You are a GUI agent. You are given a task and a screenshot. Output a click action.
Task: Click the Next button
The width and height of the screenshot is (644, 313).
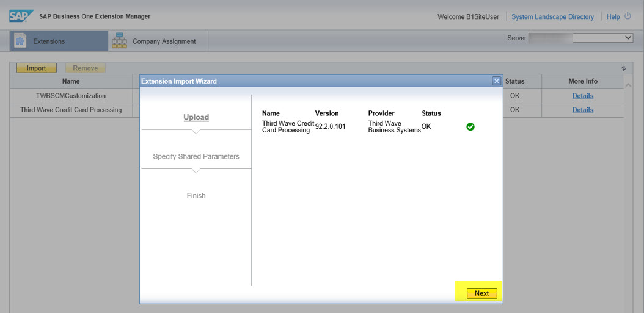[x=481, y=293]
